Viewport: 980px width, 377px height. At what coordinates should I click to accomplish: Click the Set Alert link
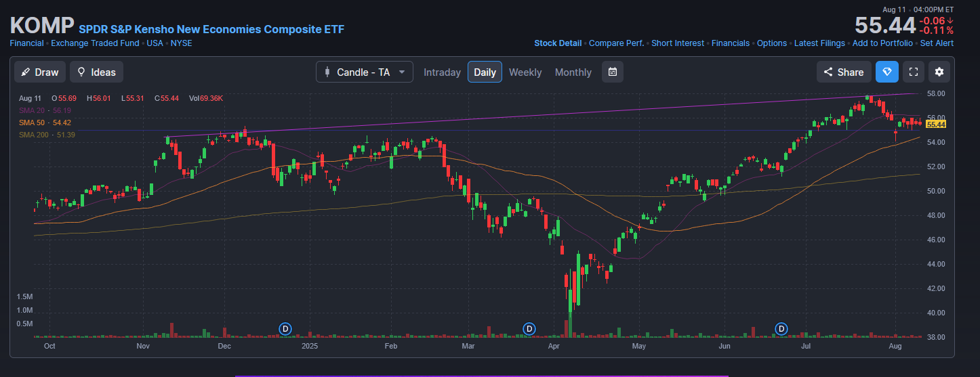pos(937,43)
